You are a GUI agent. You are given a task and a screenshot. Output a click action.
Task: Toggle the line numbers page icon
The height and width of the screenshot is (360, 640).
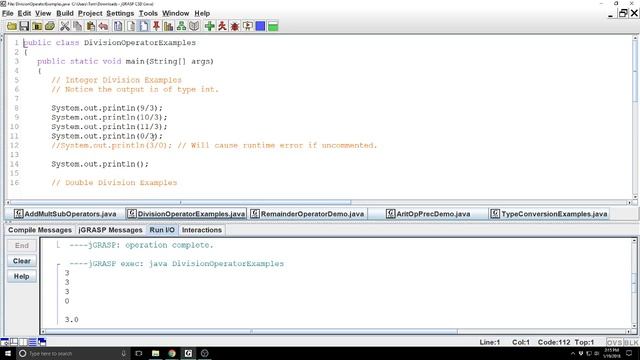tap(144, 27)
